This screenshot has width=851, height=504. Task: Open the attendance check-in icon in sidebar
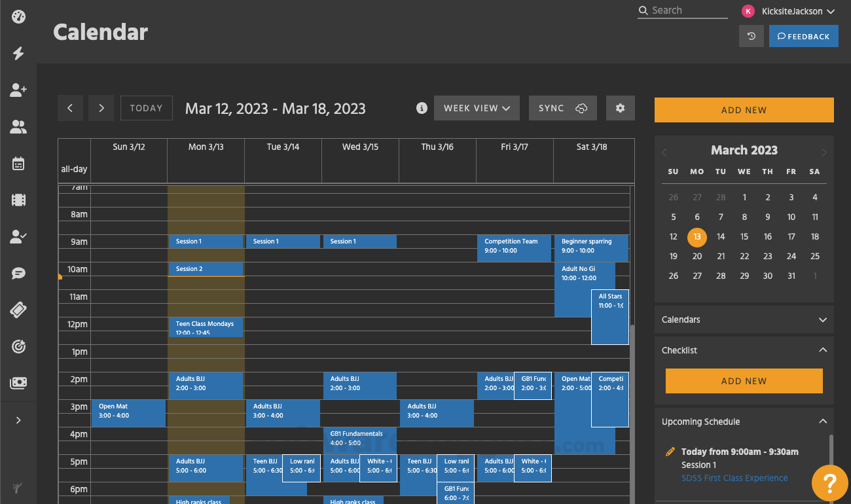(x=16, y=237)
